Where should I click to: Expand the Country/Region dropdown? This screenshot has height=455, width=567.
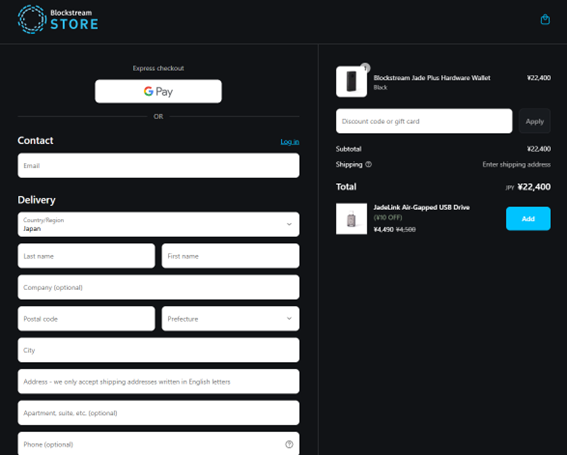tap(158, 224)
